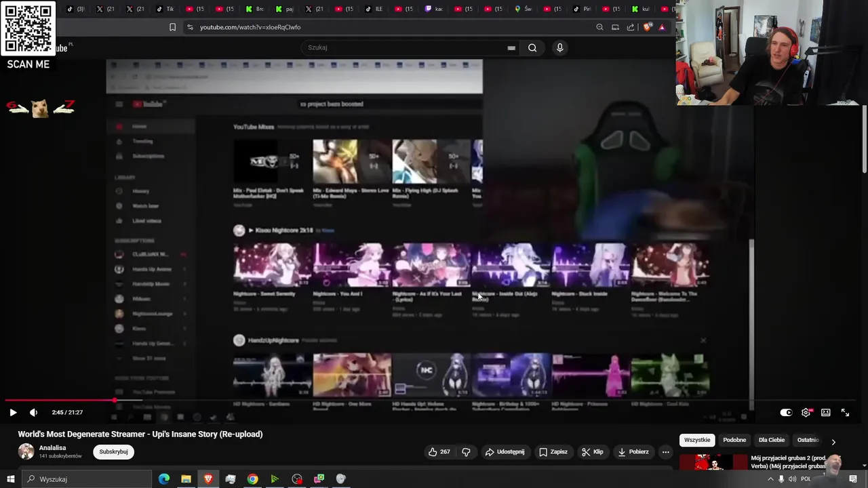This screenshot has height=488, width=868.
Task: Dislike the video with thumbs down
Action: [x=466, y=451]
